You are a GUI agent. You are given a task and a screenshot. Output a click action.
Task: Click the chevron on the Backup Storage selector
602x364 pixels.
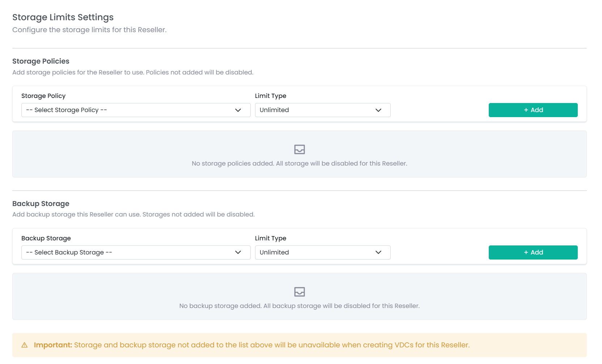tap(238, 252)
